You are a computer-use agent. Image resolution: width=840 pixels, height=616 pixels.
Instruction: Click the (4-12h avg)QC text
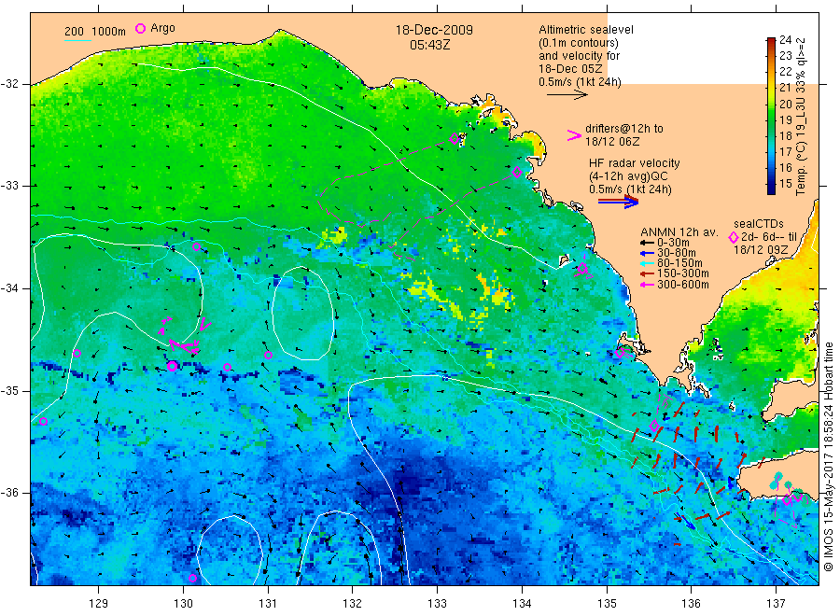(x=628, y=176)
